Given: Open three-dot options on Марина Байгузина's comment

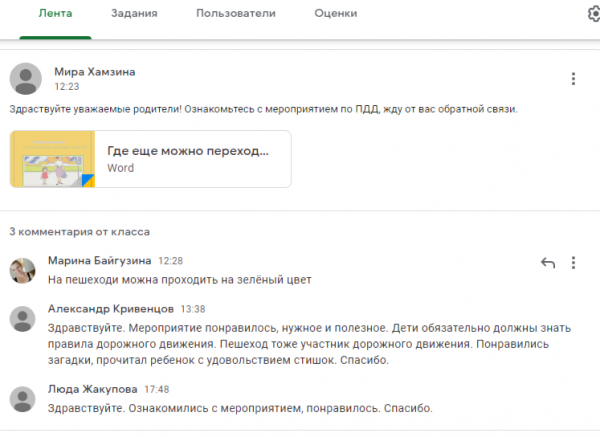Looking at the screenshot, I should (x=573, y=263).
